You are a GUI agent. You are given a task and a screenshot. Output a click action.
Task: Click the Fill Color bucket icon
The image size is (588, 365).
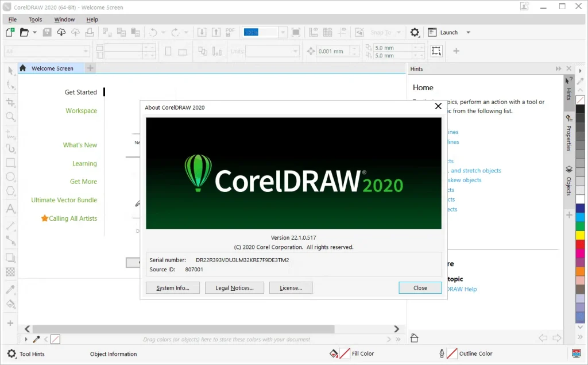[x=334, y=354]
